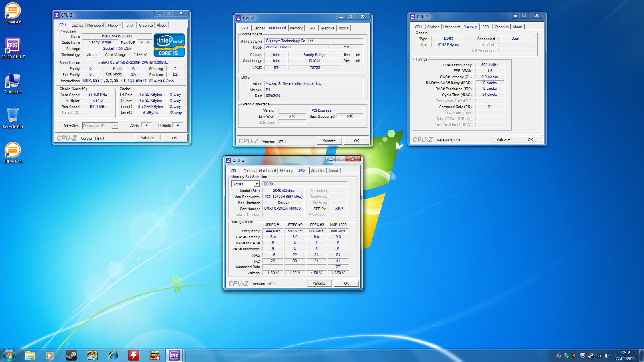Image resolution: width=644 pixels, height=362 pixels.
Task: Click the Command Rate value 2T in the Memory window
Action: coord(490,107)
